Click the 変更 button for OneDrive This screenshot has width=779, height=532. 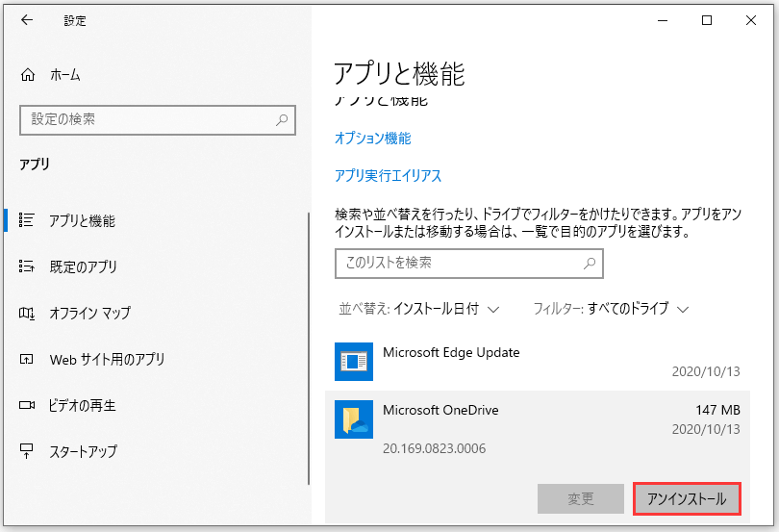tap(581, 498)
